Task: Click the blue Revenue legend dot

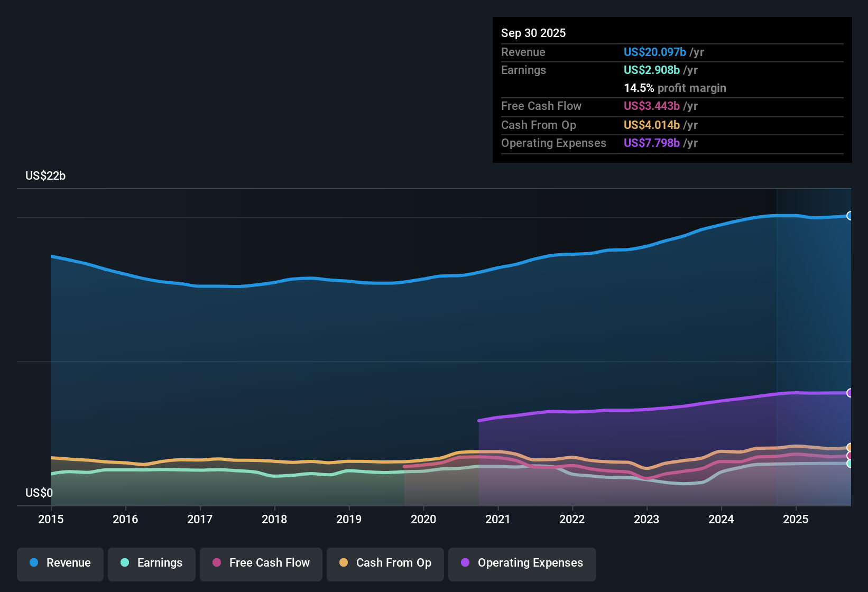Action: pyautogui.click(x=33, y=563)
